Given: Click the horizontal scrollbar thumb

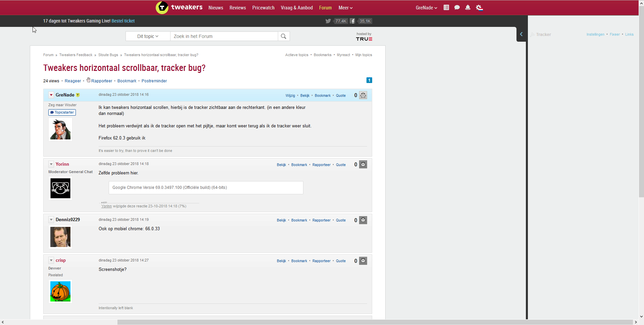Looking at the screenshot, I should coord(375,322).
